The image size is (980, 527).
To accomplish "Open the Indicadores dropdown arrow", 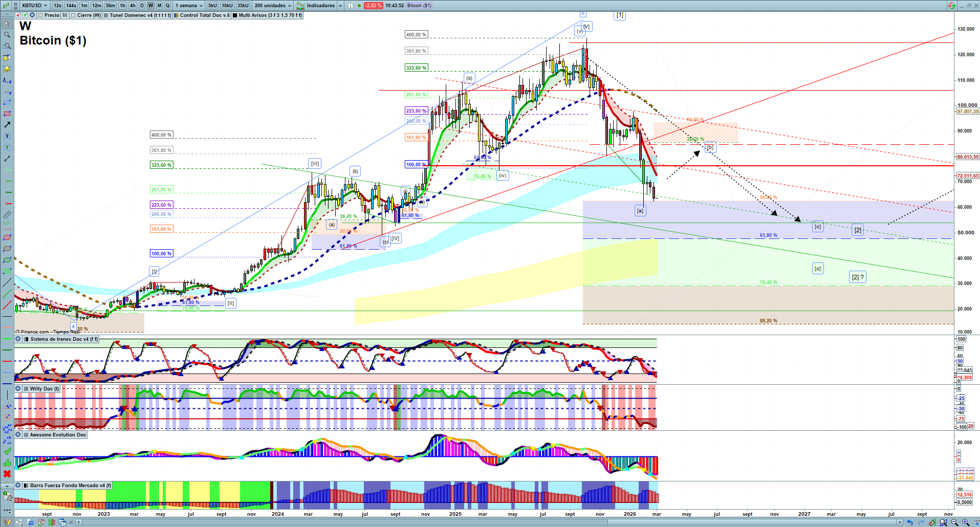I will click(x=340, y=6).
